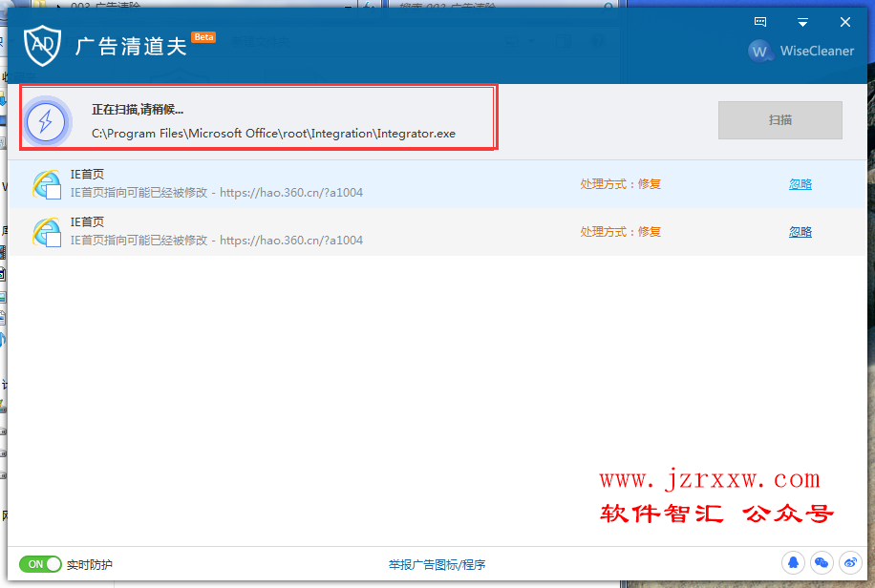Select the second IE首页 row's IE icon
Image resolution: width=875 pixels, height=588 pixels.
click(47, 232)
